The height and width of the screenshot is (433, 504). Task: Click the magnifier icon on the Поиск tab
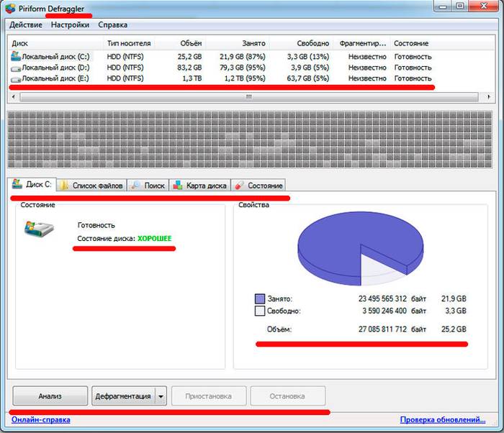click(x=135, y=186)
